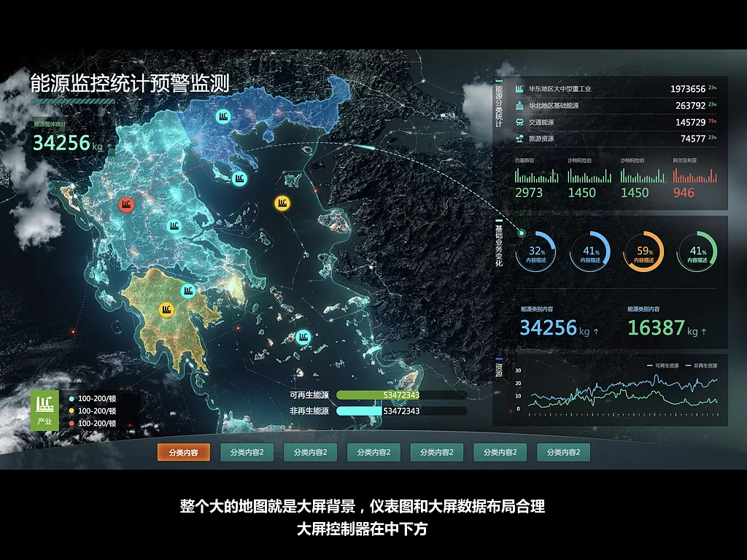Click the 旅游资源 palm tree icon
This screenshot has width=747, height=560.
pyautogui.click(x=519, y=139)
